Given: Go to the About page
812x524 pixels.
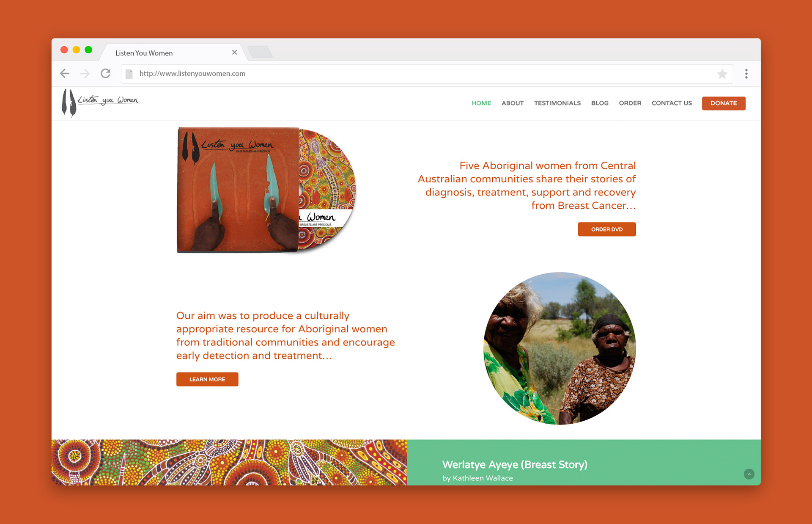Looking at the screenshot, I should click(513, 103).
